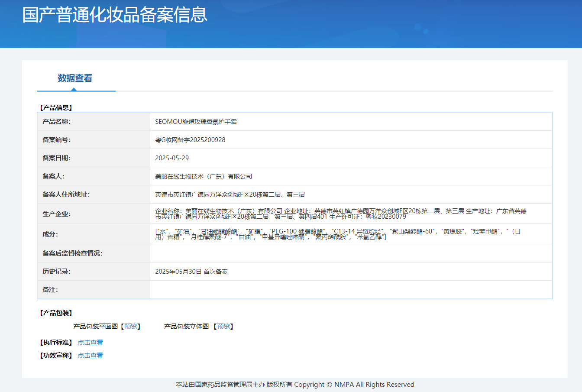
Task: Click the 生产企业 row label
Action: [56, 214]
